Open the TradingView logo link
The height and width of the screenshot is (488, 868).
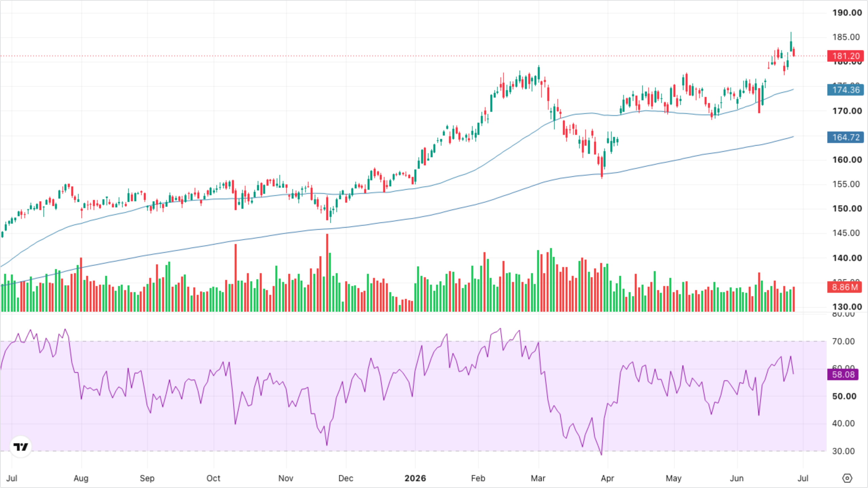21,447
